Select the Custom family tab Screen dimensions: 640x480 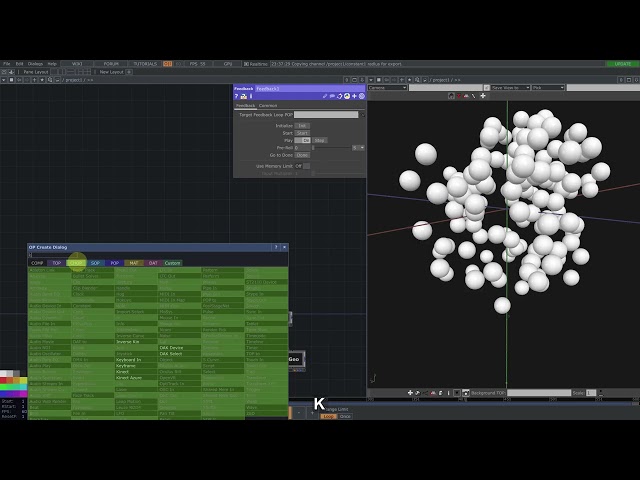173,263
